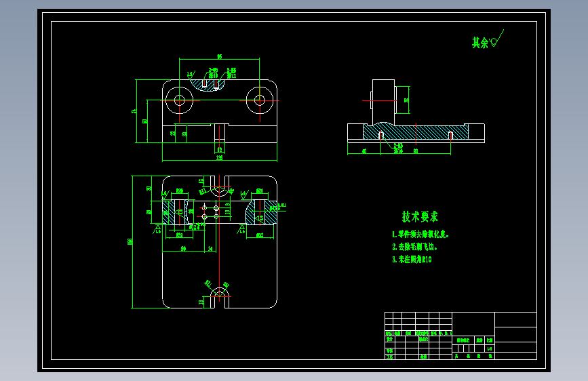This screenshot has width=588, height=381.
Task: Select the '技术要求' heading text
Action: click(x=420, y=216)
